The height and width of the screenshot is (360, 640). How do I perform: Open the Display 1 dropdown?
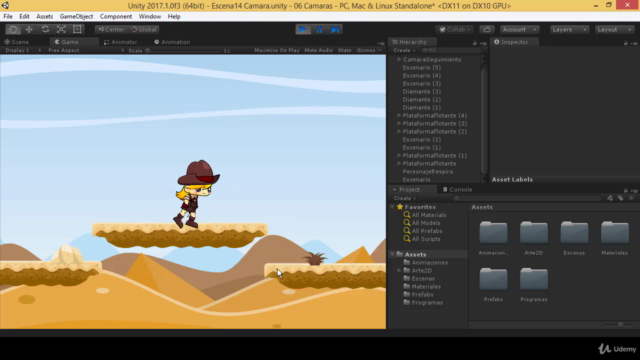(x=22, y=50)
